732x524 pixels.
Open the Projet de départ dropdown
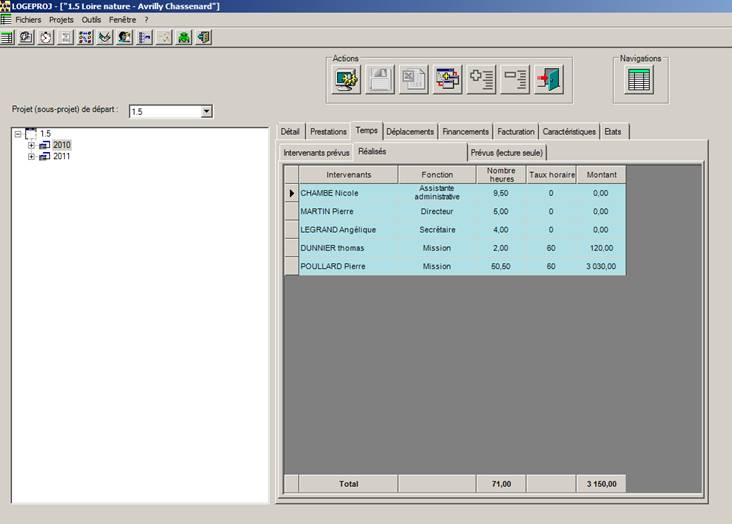tap(206, 111)
